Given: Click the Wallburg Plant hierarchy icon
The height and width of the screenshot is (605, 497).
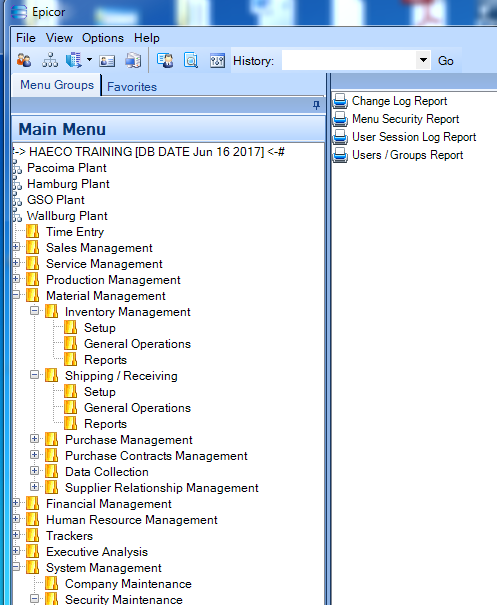Looking at the screenshot, I should (17, 216).
